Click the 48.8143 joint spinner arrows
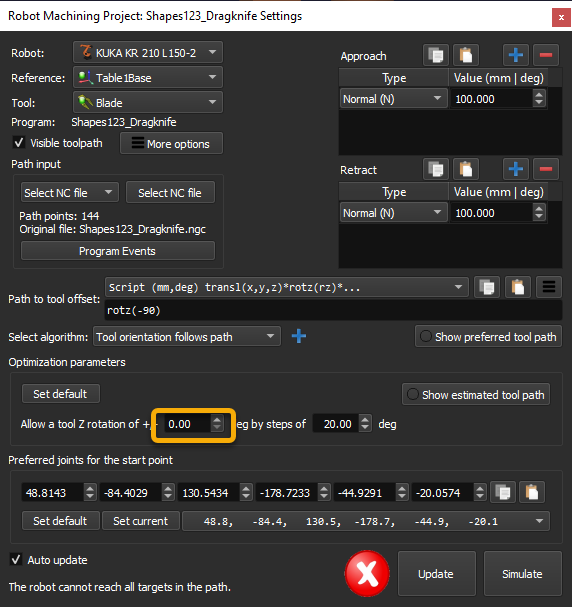 [90, 492]
